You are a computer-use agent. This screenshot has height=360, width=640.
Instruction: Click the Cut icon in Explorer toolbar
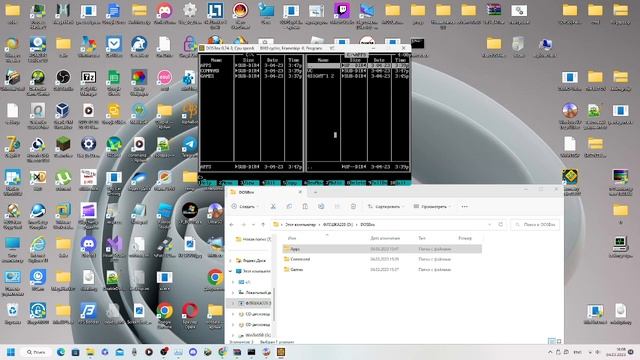click(273, 207)
